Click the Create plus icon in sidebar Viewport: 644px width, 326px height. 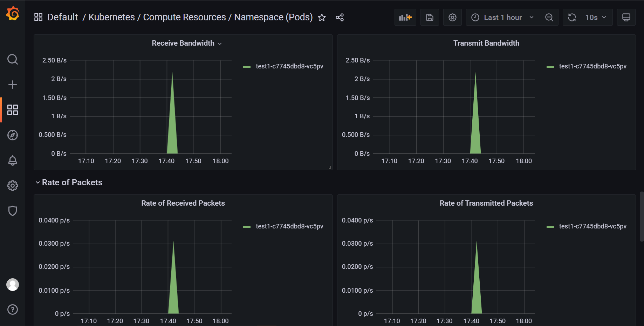[x=13, y=85]
